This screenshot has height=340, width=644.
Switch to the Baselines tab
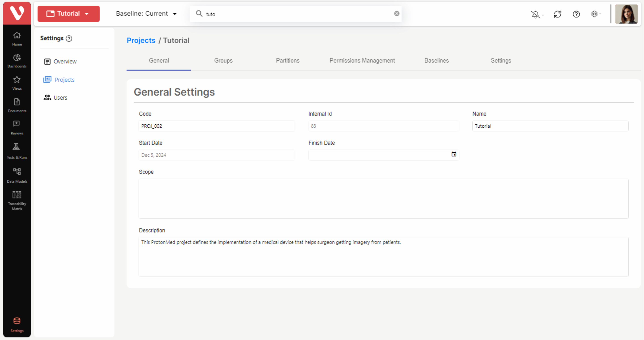(x=436, y=61)
